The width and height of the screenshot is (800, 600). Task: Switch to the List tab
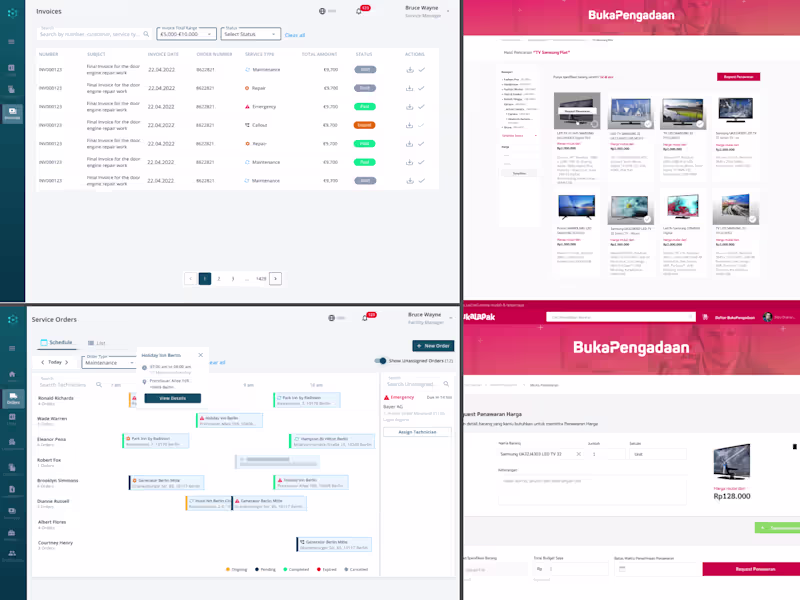point(96,343)
